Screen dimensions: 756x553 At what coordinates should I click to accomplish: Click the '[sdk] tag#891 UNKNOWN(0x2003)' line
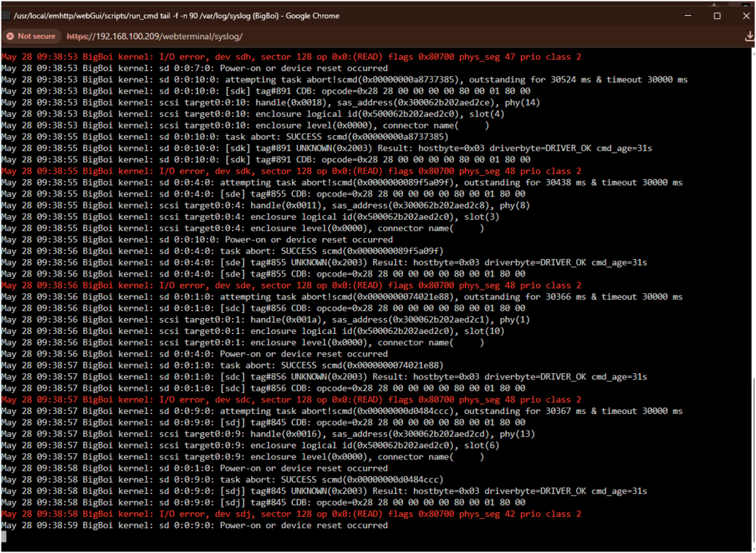327,148
